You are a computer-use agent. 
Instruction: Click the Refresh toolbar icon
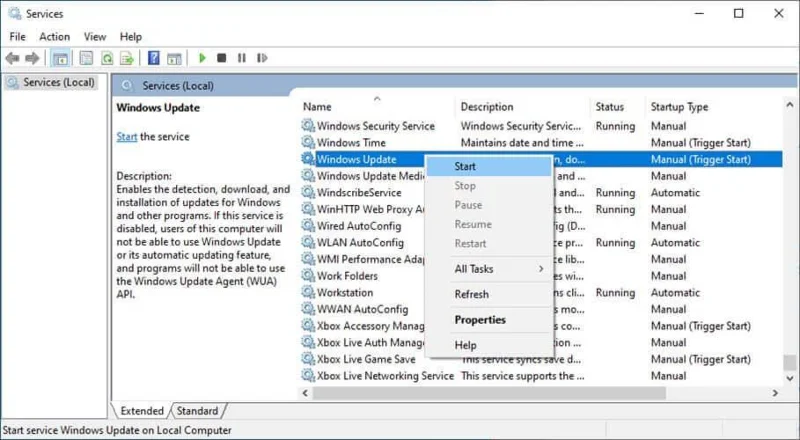107,58
